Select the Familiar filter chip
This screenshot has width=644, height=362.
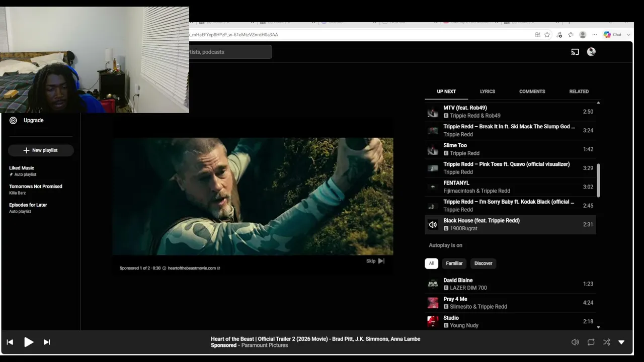point(454,263)
